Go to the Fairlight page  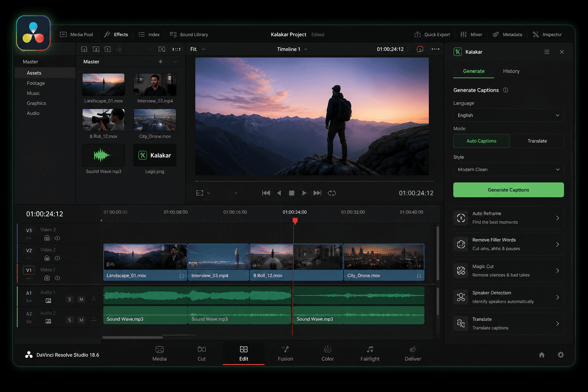370,354
